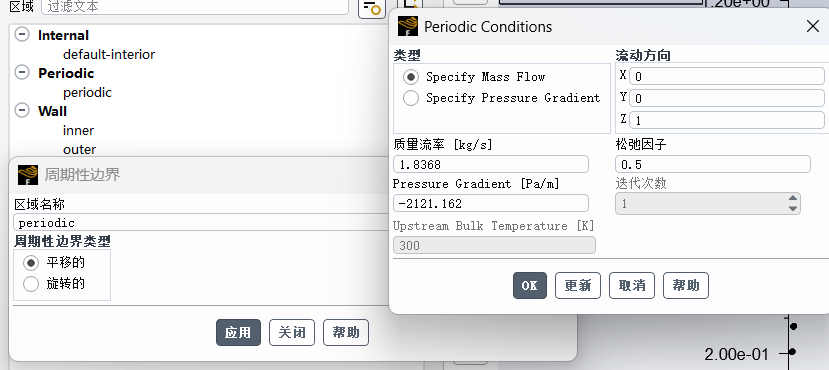Collapse the Internal tree group
The width and height of the screenshot is (829, 370).
point(22,35)
